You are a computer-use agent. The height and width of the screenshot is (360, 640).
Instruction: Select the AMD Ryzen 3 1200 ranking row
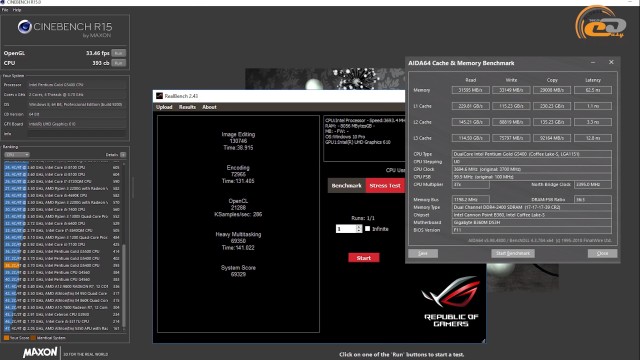[63, 237]
